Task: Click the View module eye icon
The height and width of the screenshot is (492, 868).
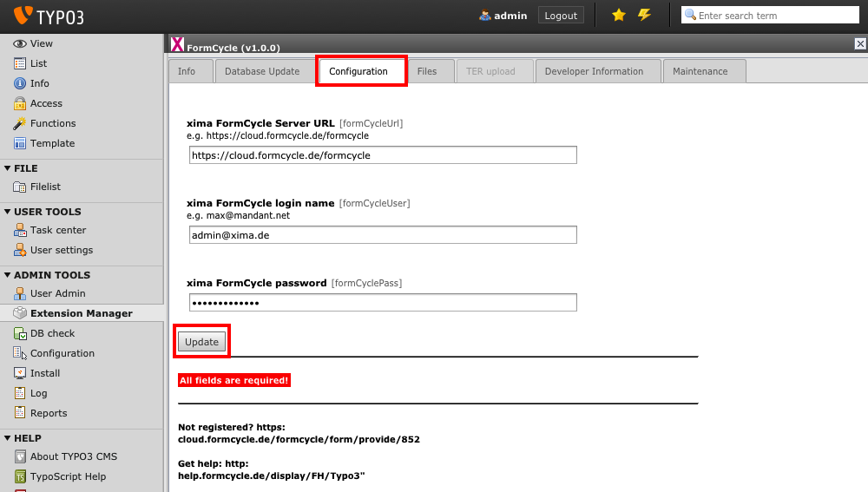Action: (20, 43)
